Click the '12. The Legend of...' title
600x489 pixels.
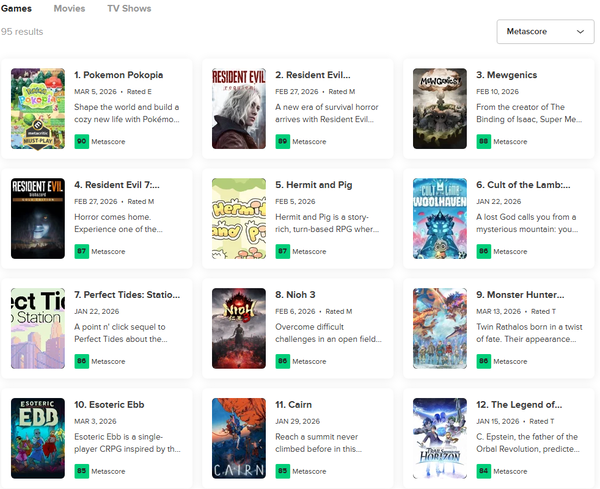click(x=519, y=404)
